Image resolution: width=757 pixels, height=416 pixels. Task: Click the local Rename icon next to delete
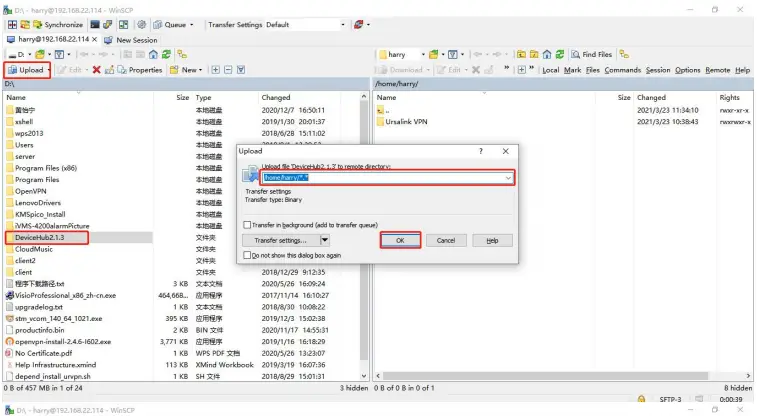point(109,70)
